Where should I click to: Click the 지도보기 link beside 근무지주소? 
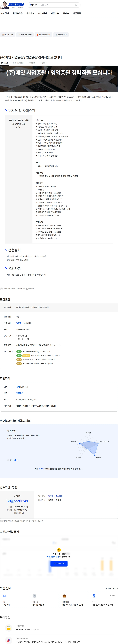point(57,345)
